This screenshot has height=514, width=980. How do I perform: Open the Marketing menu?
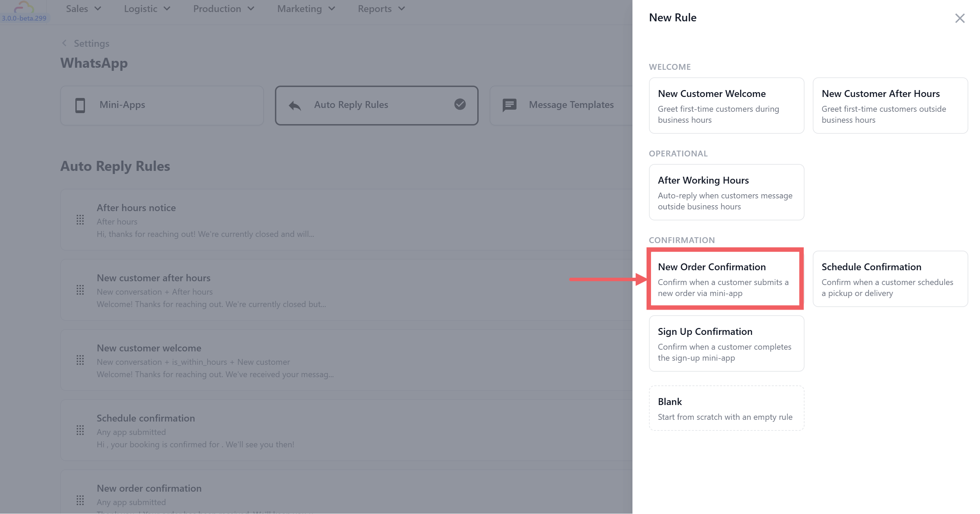click(306, 9)
